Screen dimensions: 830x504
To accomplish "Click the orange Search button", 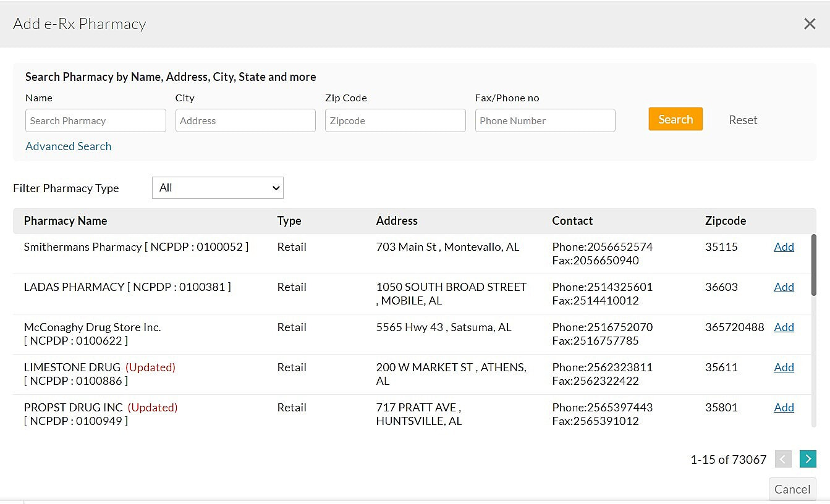I will tap(675, 119).
